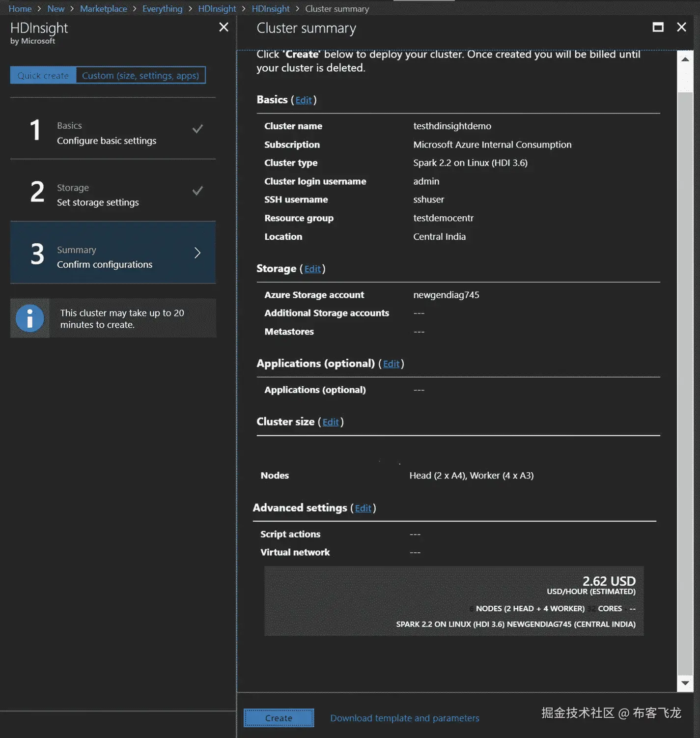Viewport: 700px width, 738px height.
Task: Close the Cluster summary blade
Action: click(x=681, y=27)
